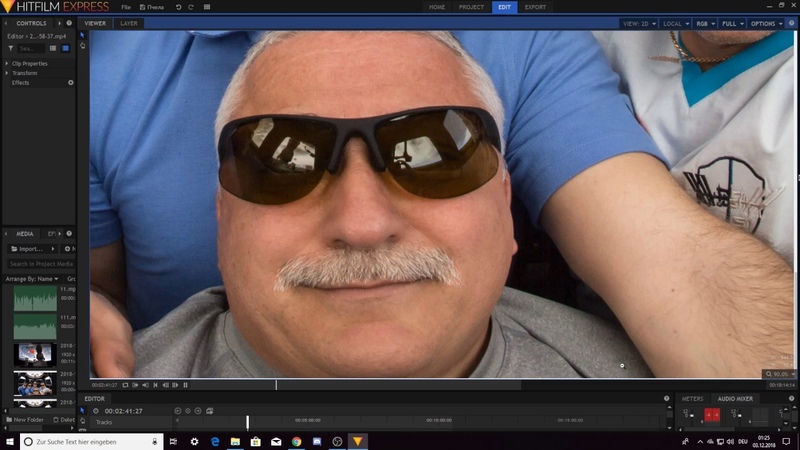Screen dimensions: 800x450
Task: Toggle loop playback under the viewer
Action: pyautogui.click(x=126, y=385)
